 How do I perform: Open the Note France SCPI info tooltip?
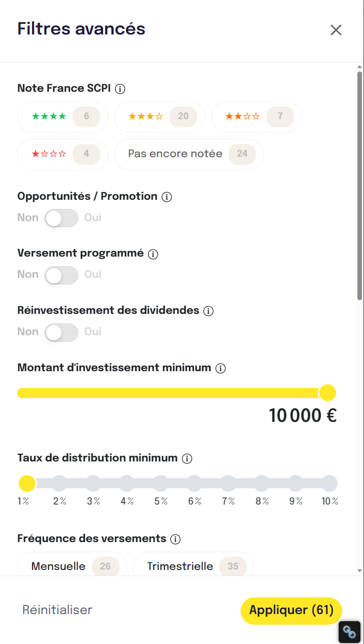tap(120, 89)
